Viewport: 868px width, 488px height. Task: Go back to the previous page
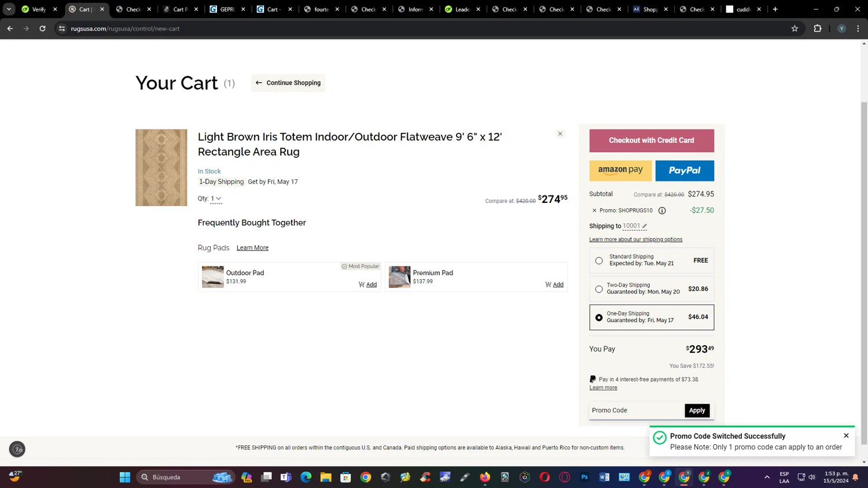[10, 28]
